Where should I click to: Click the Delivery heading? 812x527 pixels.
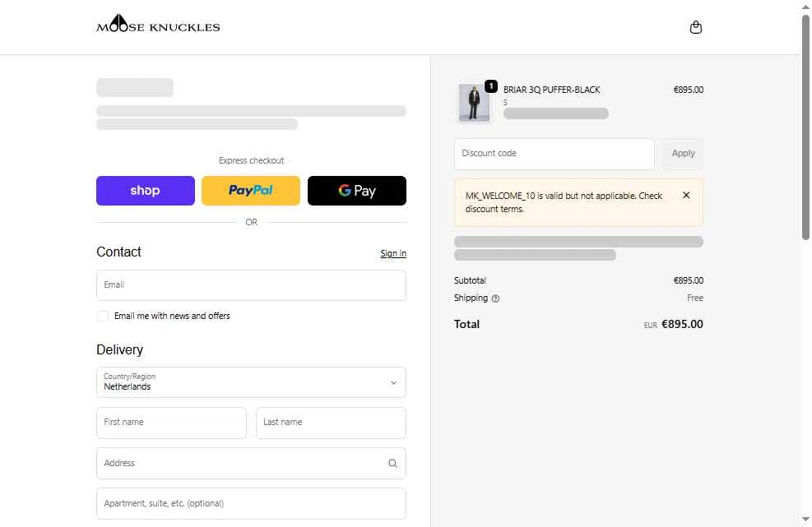tap(119, 350)
